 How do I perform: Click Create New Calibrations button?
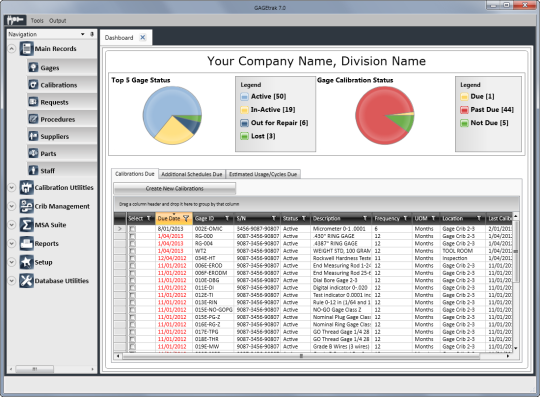pyautogui.click(x=175, y=188)
